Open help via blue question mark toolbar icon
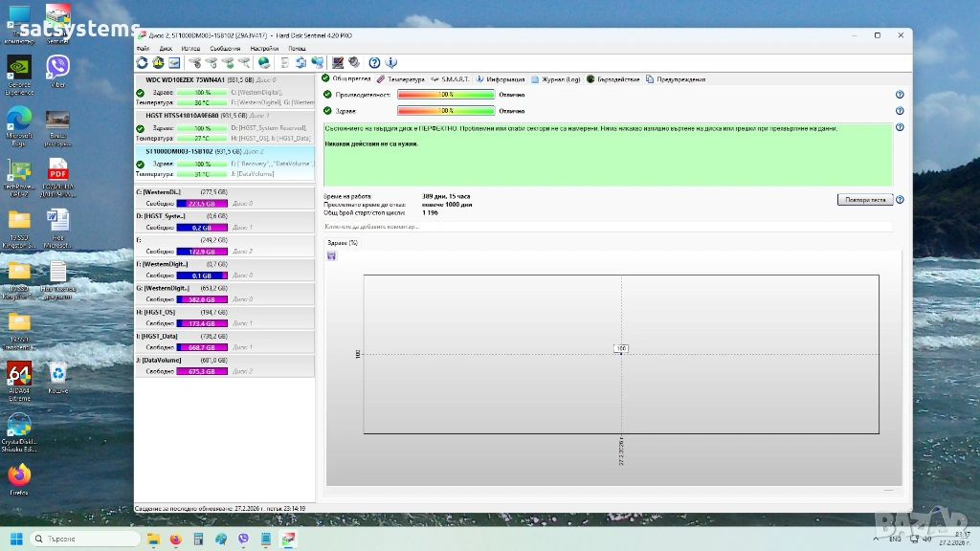 tap(375, 62)
